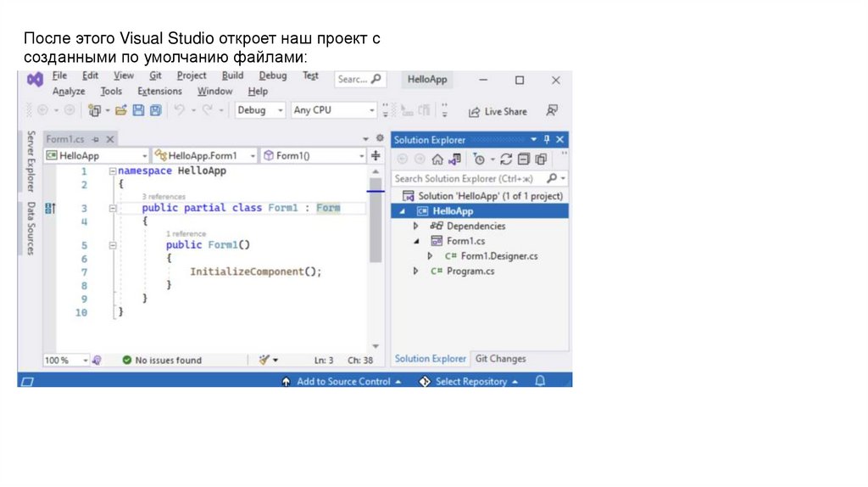Screen dimensions: 868x487
Task: Toggle pin on the Form1.cs tab
Action: [95, 139]
